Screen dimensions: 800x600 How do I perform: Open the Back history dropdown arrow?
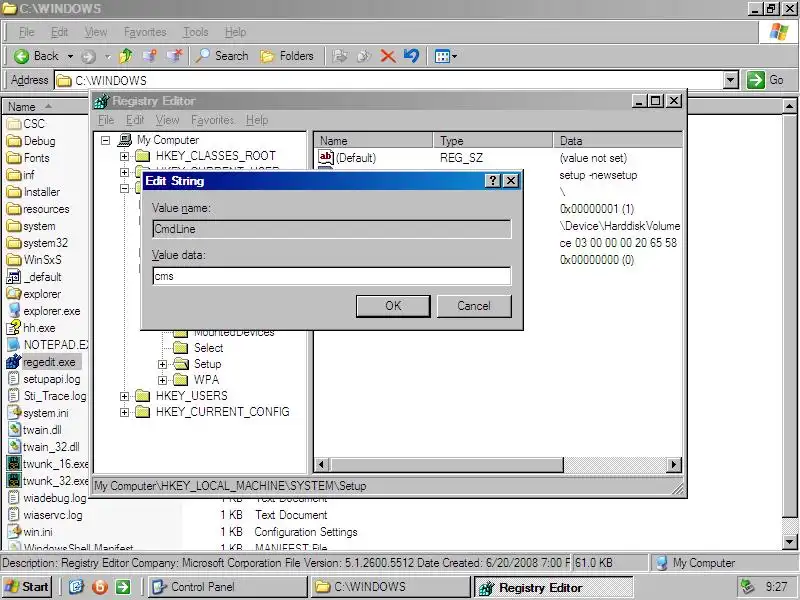(70, 56)
